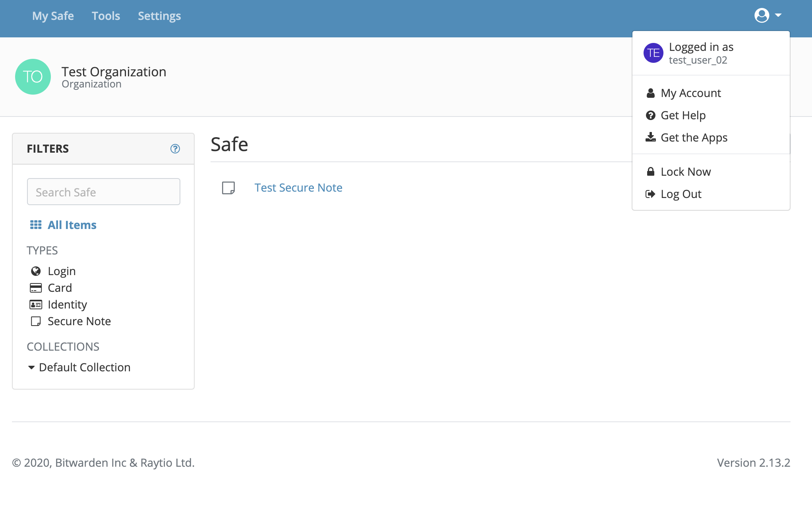Viewport: 812px width, 520px height.
Task: Click the Safe heading
Action: (229, 144)
